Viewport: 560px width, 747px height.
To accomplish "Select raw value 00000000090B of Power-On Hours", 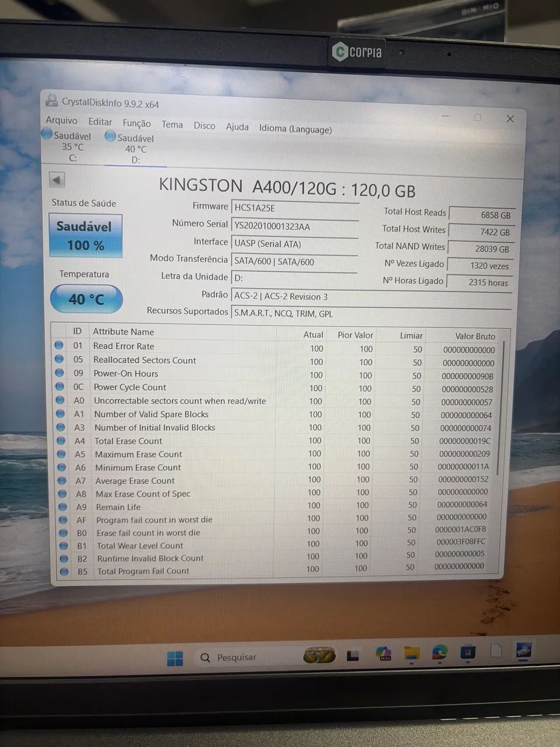I will (467, 376).
